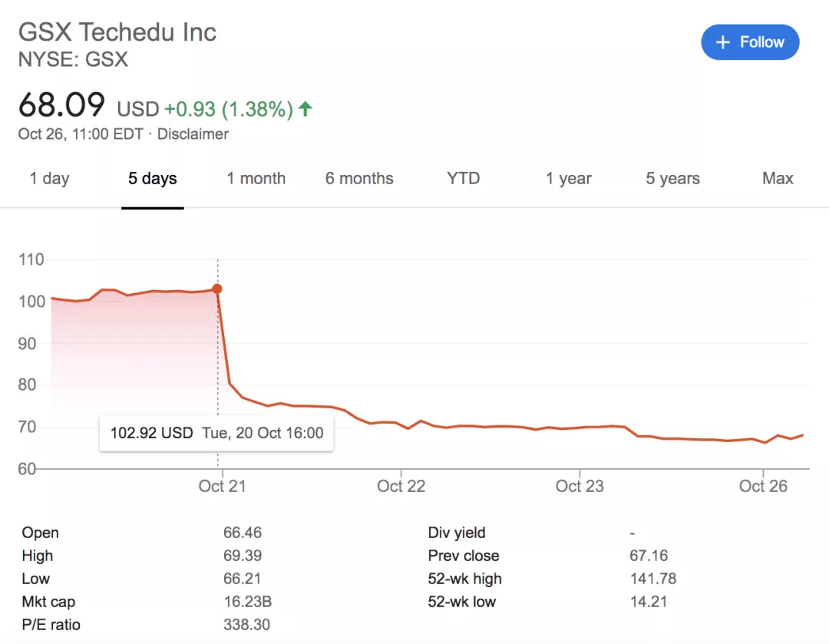Viewport: 829px width, 644px height.
Task: Click the green up arrow icon
Action: pyautogui.click(x=306, y=109)
